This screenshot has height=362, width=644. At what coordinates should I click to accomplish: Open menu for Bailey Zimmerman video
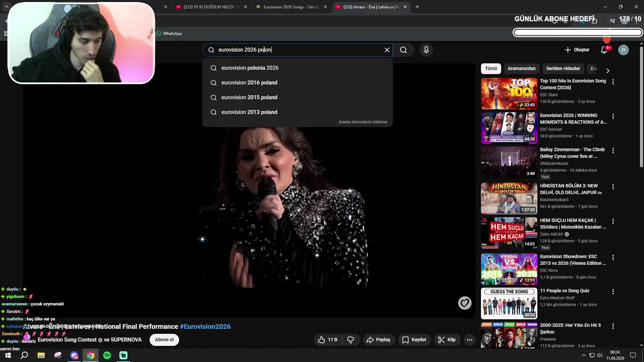pos(613,150)
